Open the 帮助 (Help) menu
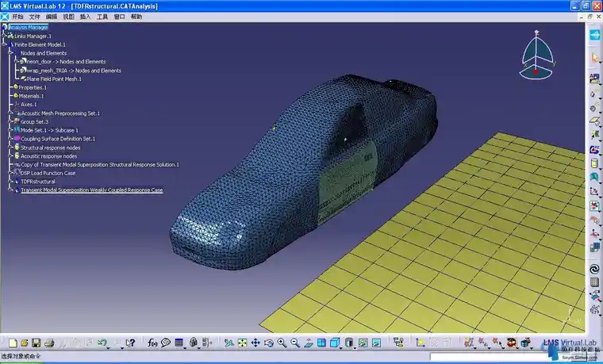Viewport: 603px width, 364px height. (136, 17)
